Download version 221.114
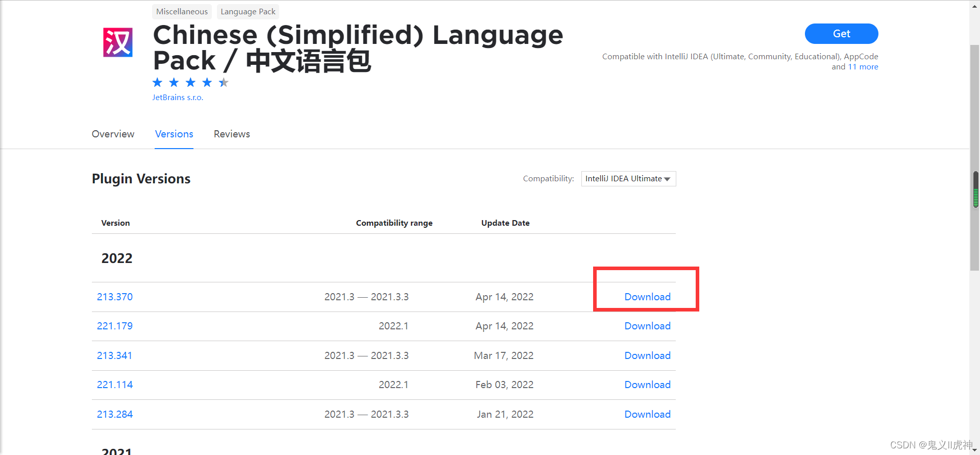The width and height of the screenshot is (980, 455). point(647,385)
